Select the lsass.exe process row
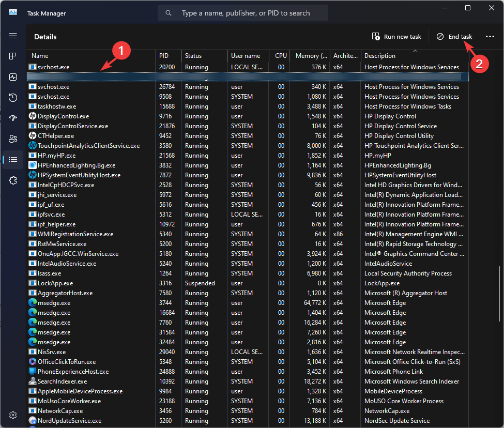This screenshot has height=428, width=504. (50, 273)
